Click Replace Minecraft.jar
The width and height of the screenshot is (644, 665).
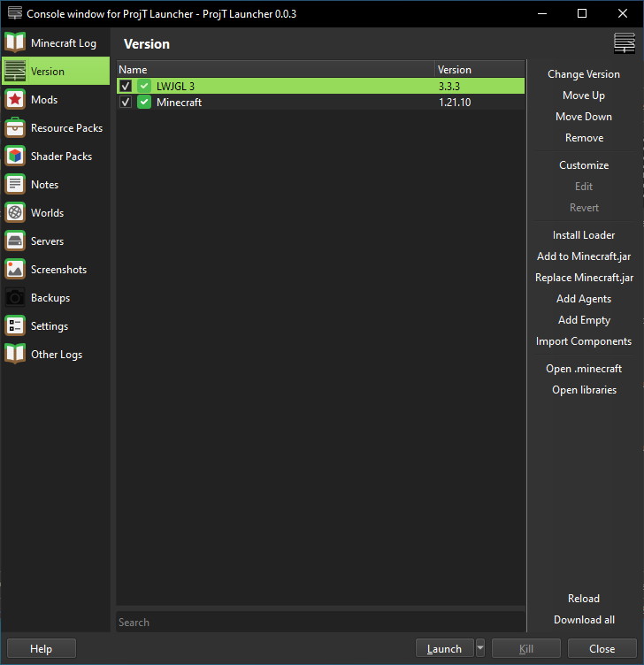584,278
